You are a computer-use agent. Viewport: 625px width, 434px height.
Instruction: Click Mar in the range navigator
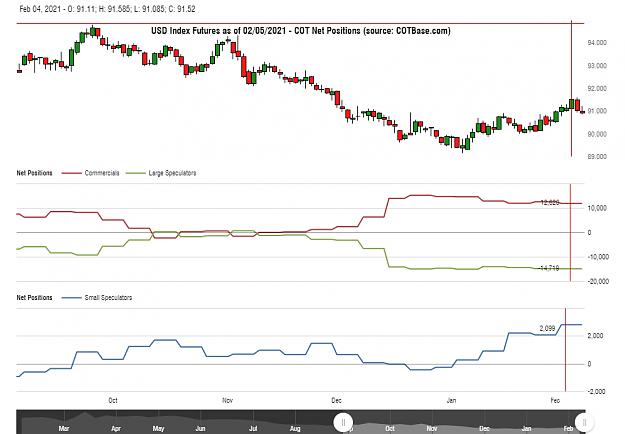tap(64, 428)
